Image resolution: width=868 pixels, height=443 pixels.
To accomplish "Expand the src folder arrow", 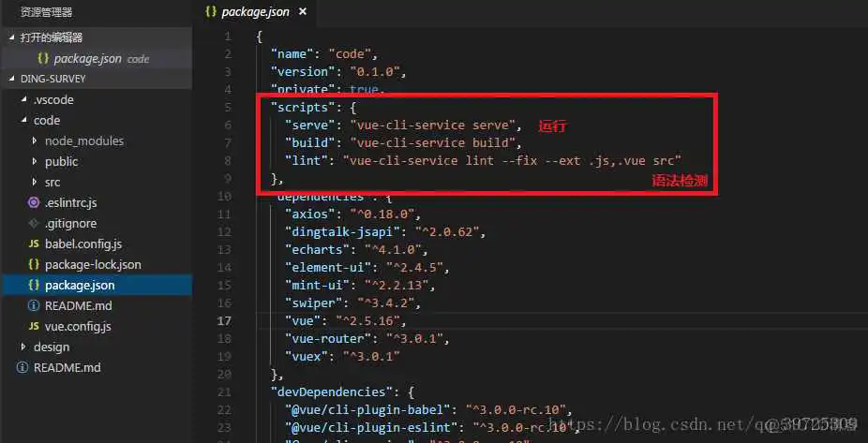I will [35, 182].
